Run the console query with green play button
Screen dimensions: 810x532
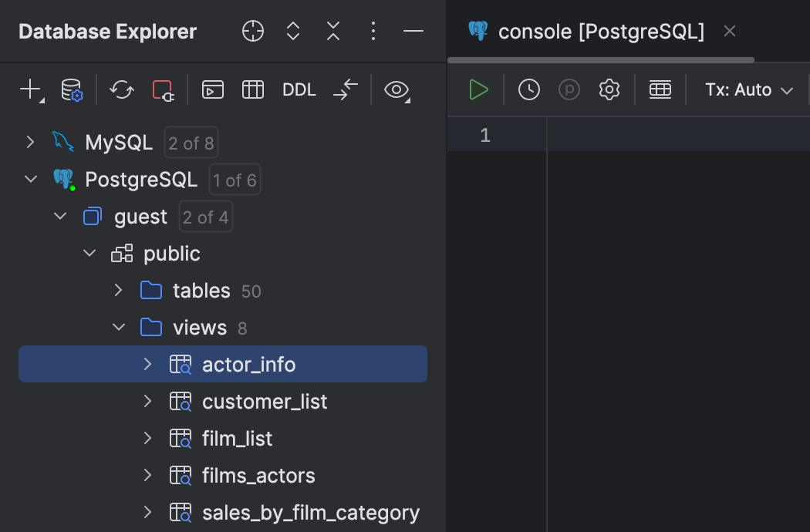(478, 89)
